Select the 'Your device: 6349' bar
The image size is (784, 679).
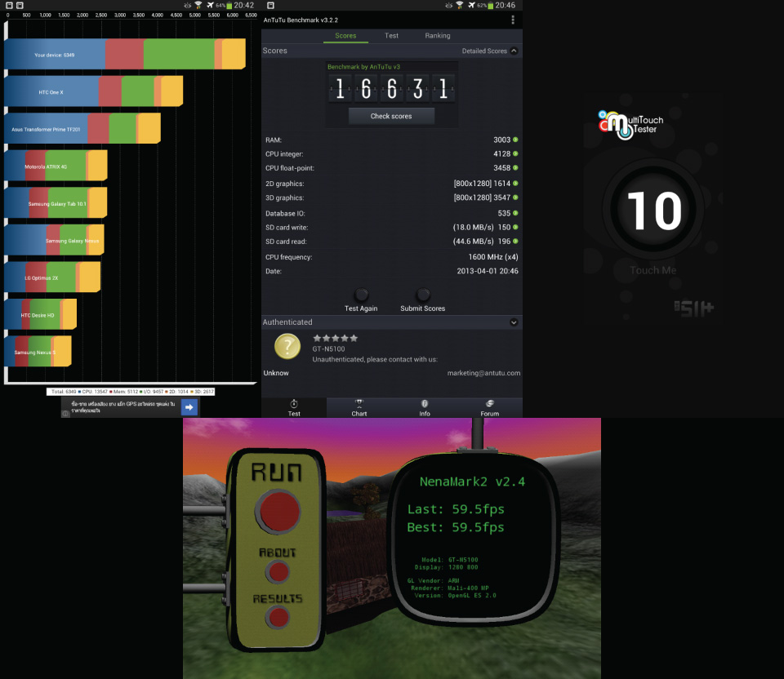tap(125, 54)
